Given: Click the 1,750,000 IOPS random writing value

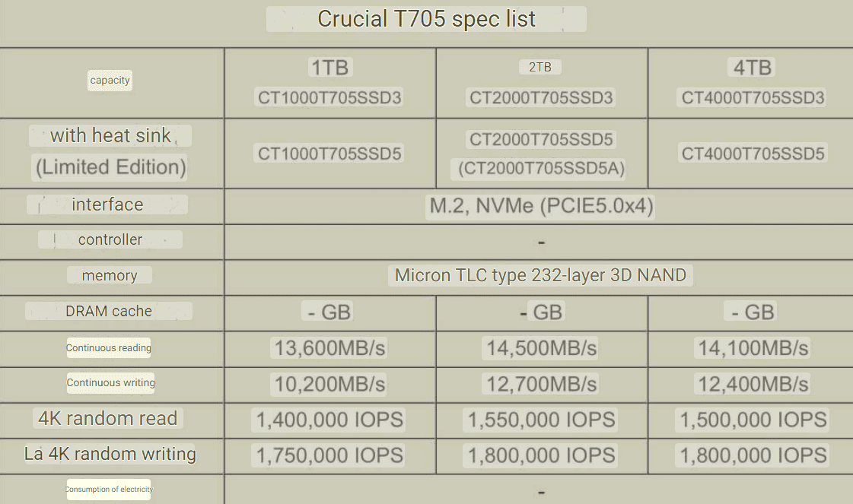Looking at the screenshot, I should tap(329, 455).
